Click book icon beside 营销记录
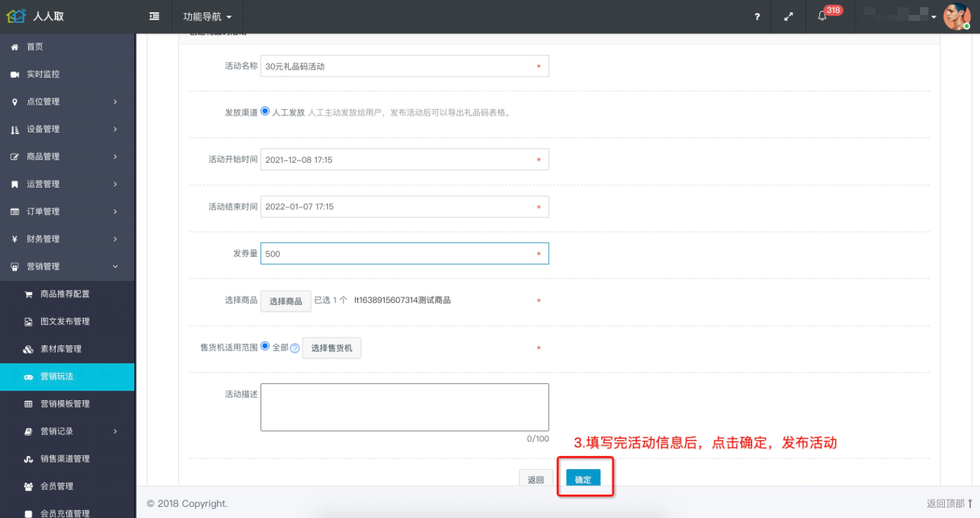 (x=28, y=432)
